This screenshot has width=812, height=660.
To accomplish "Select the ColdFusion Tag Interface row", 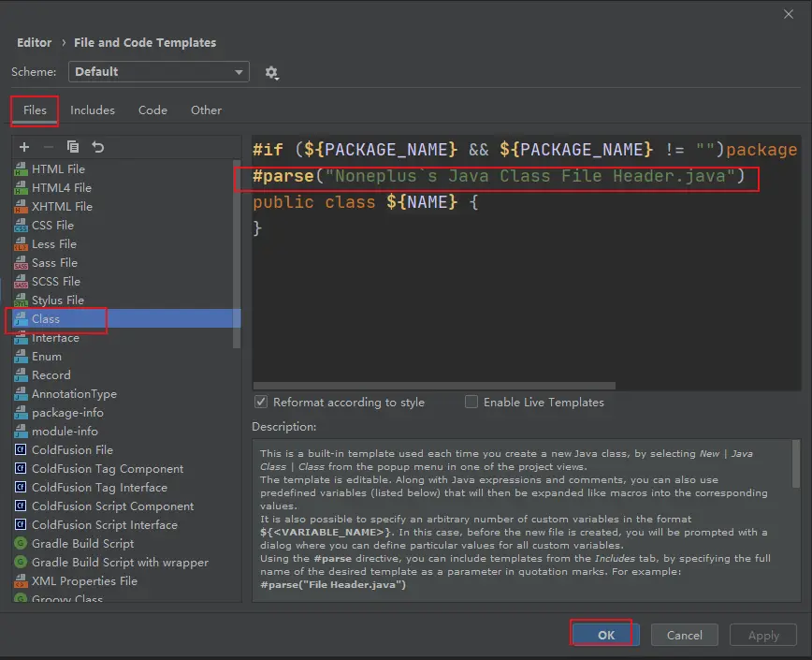I will pyautogui.click(x=126, y=488).
